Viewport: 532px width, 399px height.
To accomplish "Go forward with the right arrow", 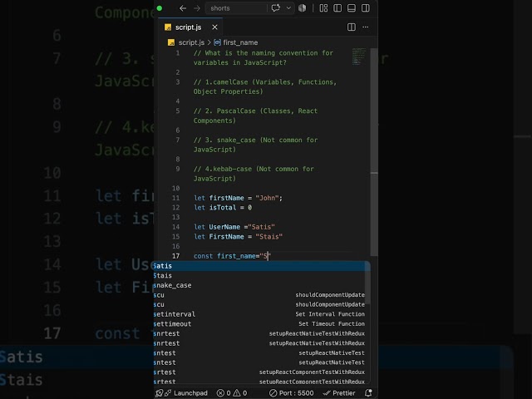I will [x=197, y=8].
